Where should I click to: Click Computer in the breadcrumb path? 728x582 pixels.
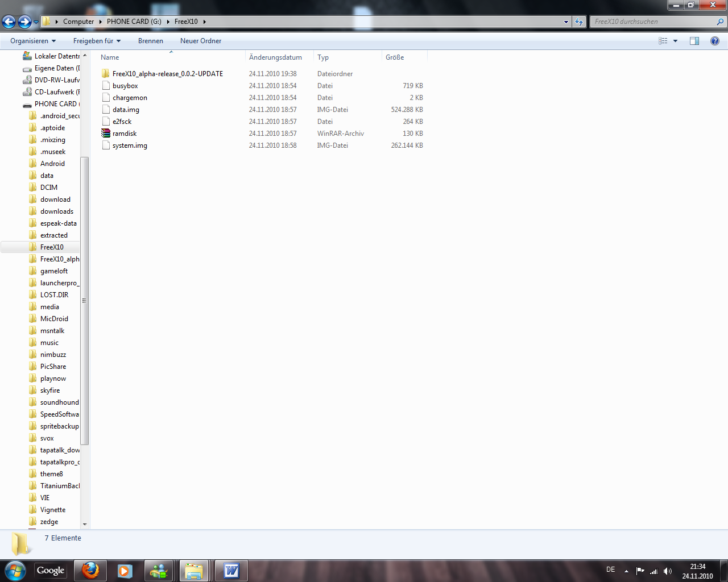[78, 22]
